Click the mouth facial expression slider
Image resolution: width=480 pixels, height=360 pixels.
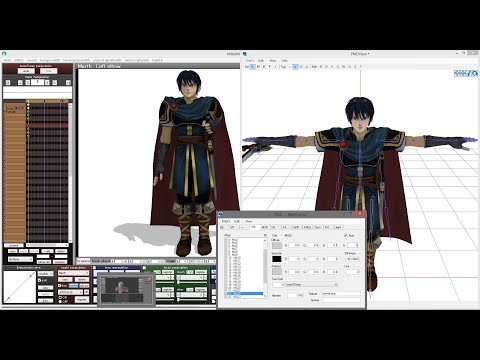192,283
